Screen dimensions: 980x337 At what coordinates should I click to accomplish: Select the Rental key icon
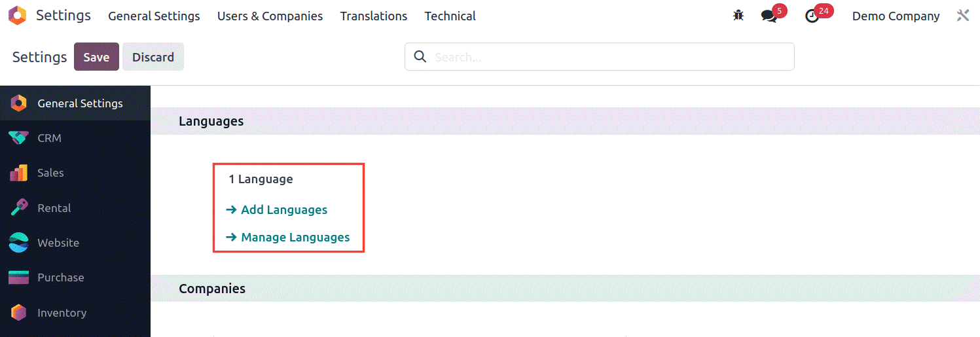18,207
